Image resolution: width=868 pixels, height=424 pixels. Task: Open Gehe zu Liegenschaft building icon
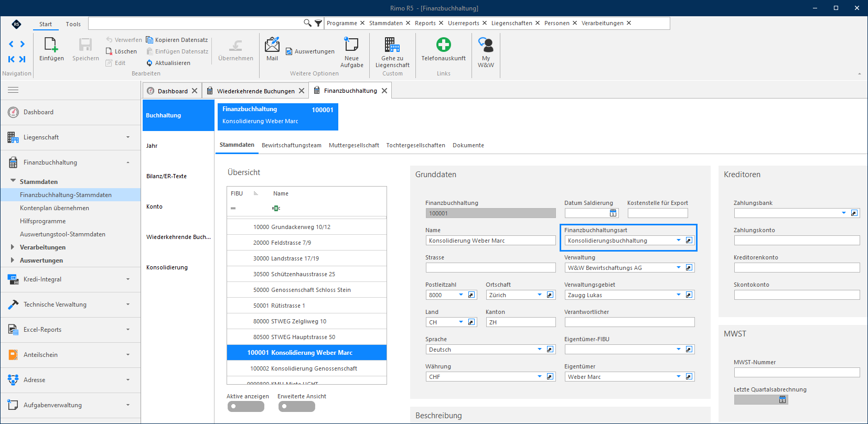pyautogui.click(x=392, y=45)
